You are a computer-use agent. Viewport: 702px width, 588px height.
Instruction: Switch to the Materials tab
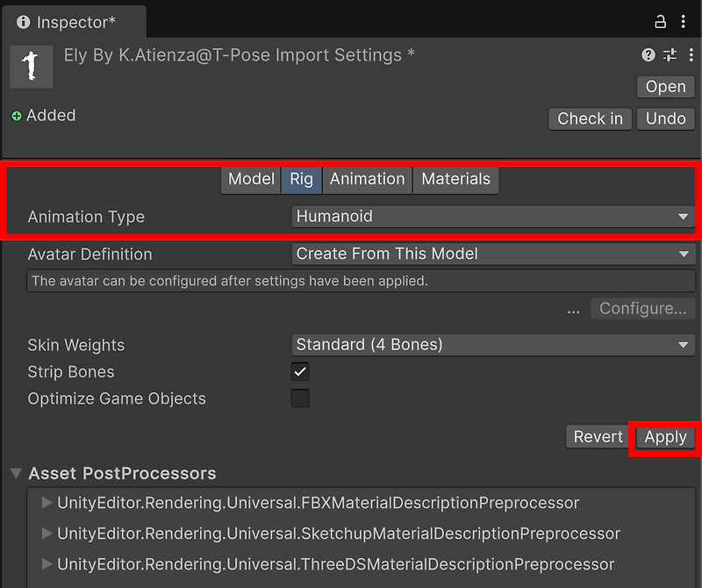tap(455, 179)
